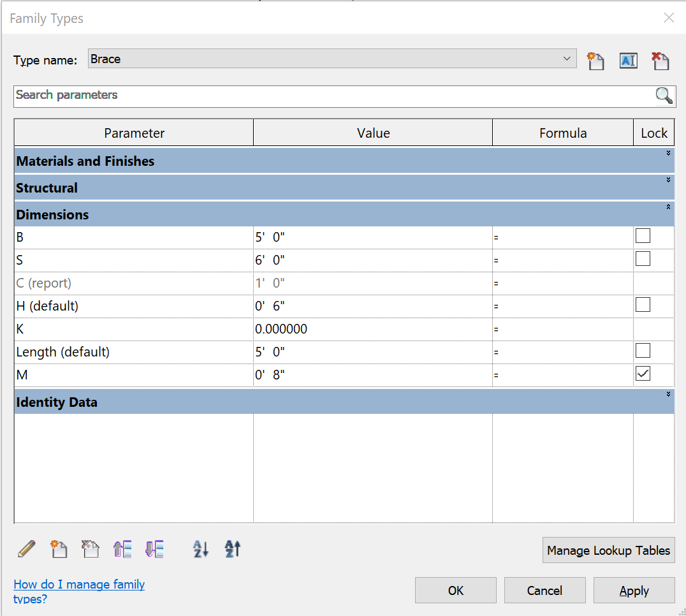
Task: Open the 'How do I manage family types?' link
Action: 79,591
